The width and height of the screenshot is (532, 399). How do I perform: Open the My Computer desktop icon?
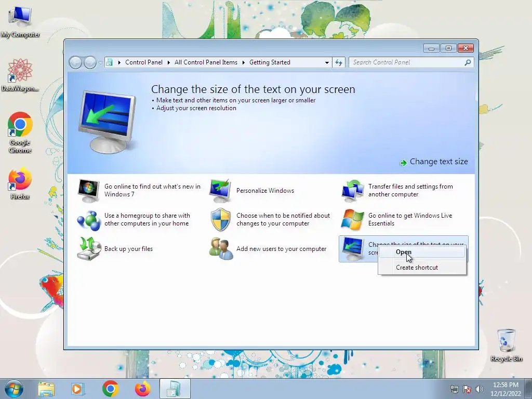click(20, 21)
